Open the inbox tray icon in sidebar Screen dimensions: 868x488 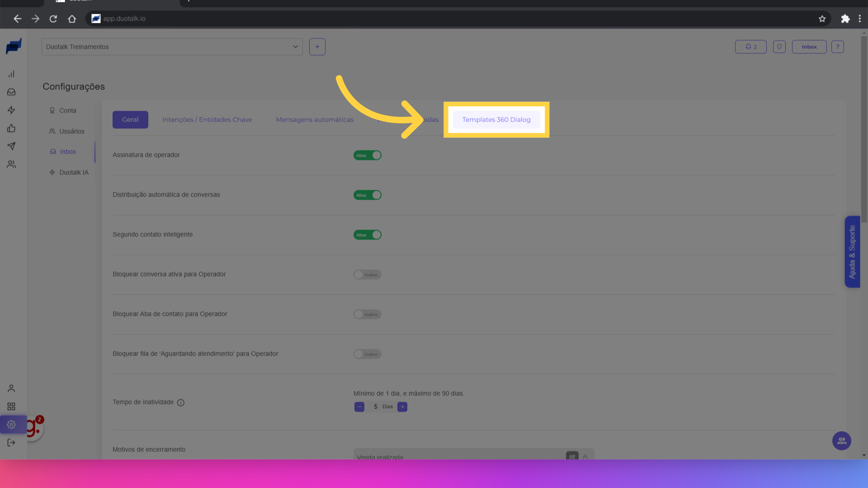pyautogui.click(x=11, y=92)
